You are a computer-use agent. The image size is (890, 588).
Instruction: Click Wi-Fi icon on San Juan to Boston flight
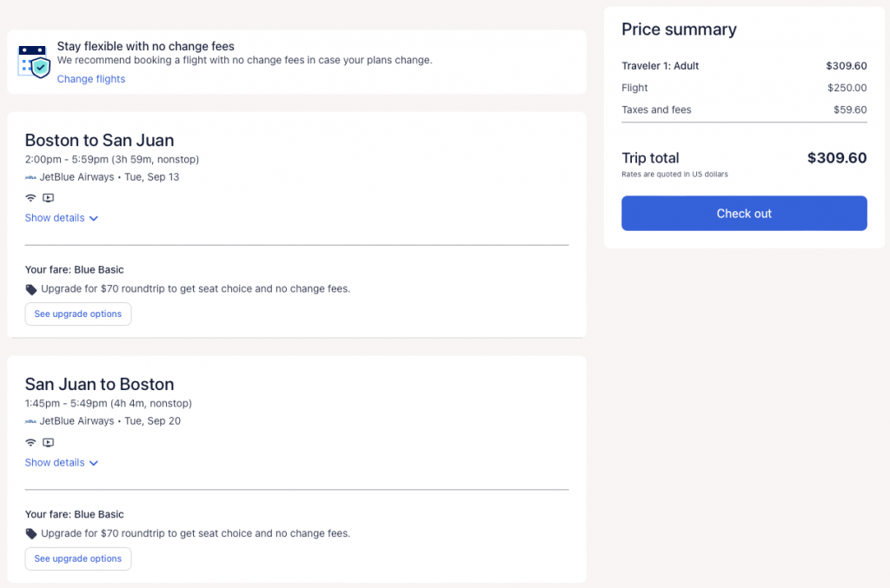tap(31, 442)
